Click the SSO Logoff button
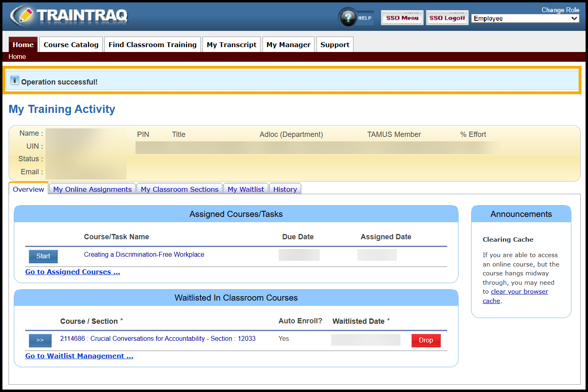588x392 pixels. tap(447, 18)
